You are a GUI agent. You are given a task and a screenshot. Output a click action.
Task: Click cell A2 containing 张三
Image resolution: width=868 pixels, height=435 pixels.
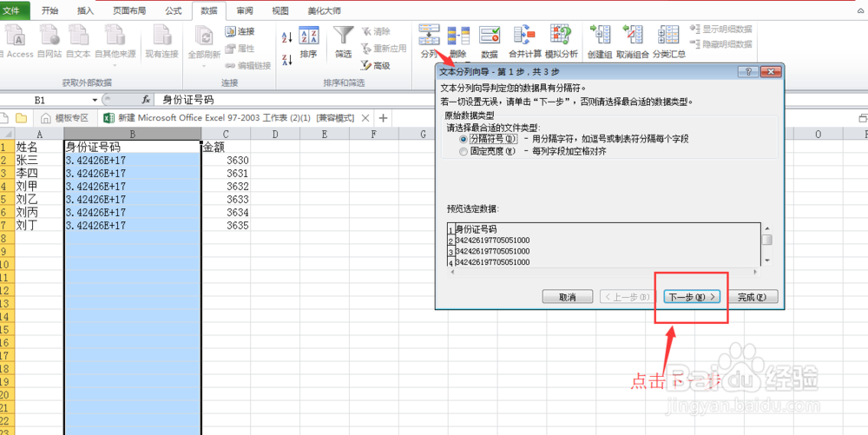(x=39, y=160)
